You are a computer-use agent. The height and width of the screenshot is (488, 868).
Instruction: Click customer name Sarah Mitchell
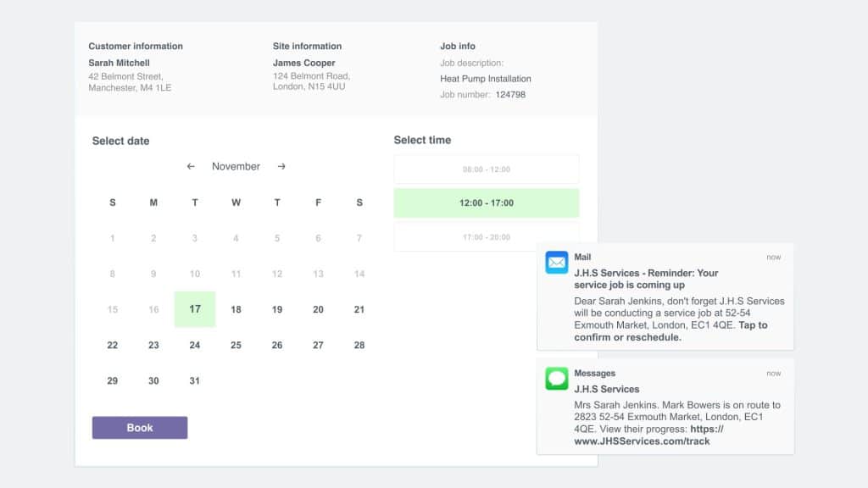click(119, 63)
